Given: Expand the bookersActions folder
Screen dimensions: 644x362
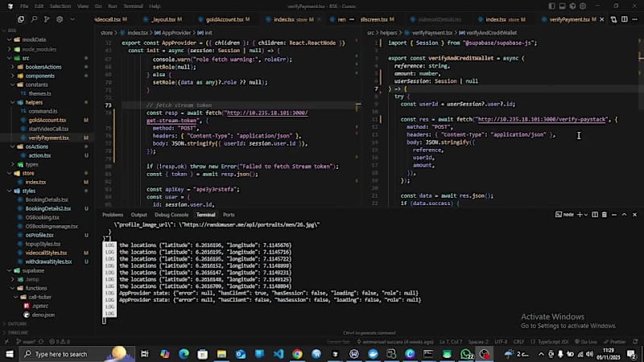Looking at the screenshot, I should (43, 67).
